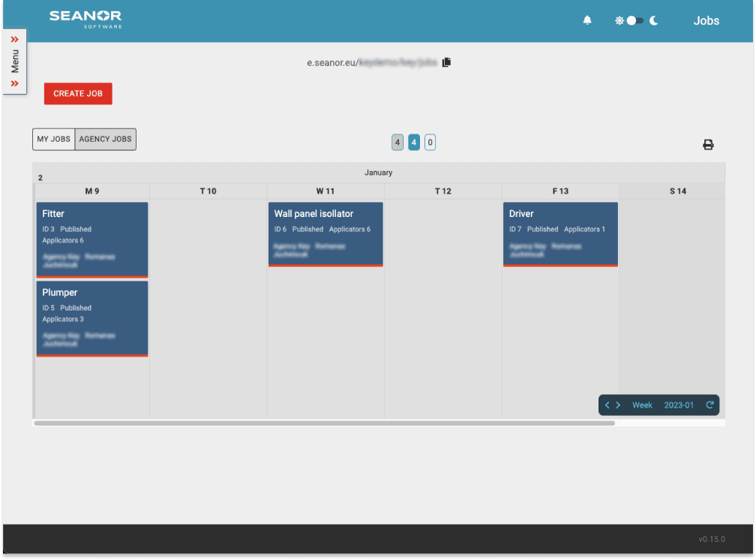Click the Seanor Software logo
The image size is (756, 560).
click(x=85, y=19)
